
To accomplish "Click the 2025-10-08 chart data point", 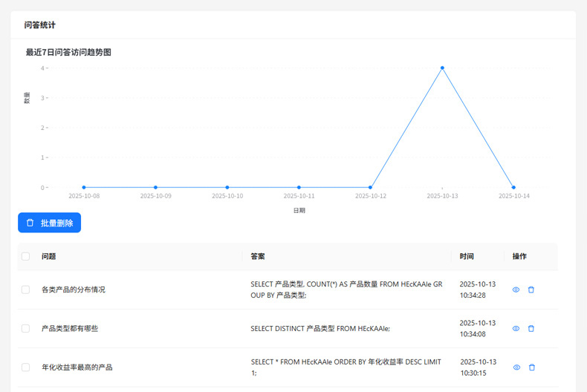I will pyautogui.click(x=84, y=187).
